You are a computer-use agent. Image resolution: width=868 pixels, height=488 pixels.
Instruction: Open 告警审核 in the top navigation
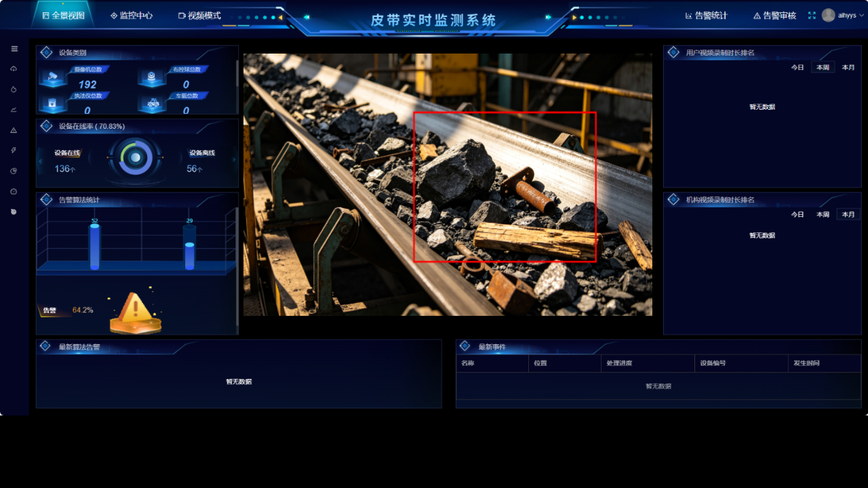(775, 16)
